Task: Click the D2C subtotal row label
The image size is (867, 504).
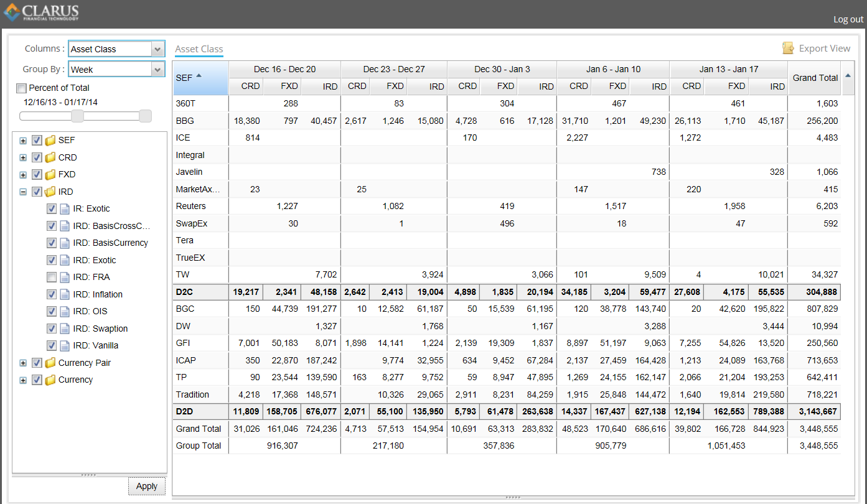Action: click(x=185, y=291)
